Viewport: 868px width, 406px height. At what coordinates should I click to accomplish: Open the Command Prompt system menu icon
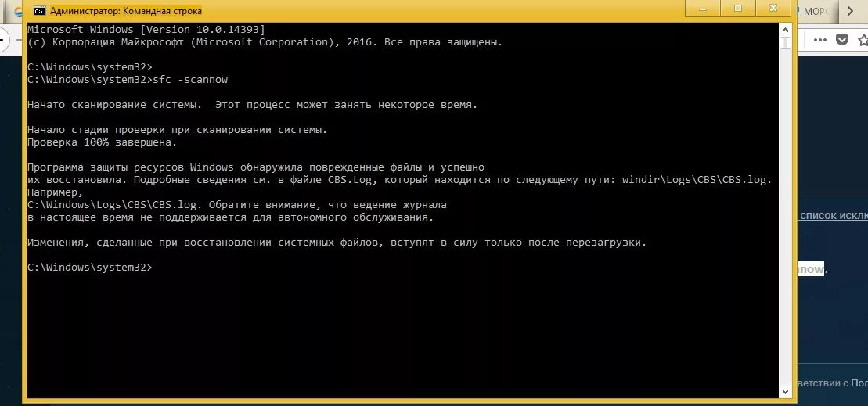39,10
